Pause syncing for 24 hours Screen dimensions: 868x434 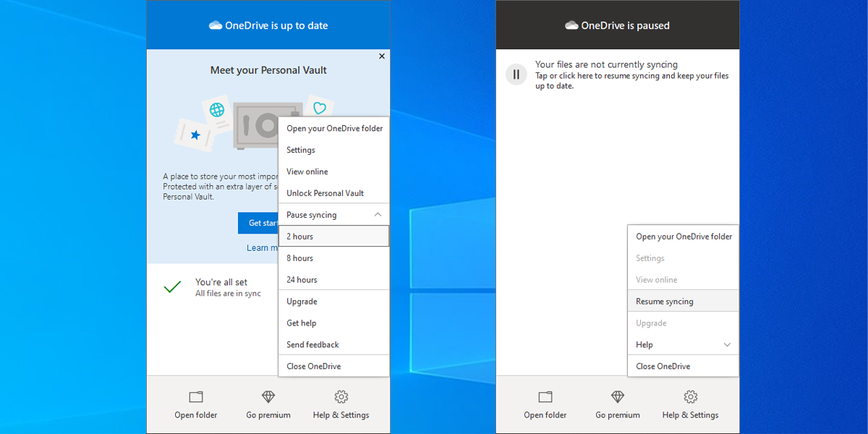[x=334, y=280]
